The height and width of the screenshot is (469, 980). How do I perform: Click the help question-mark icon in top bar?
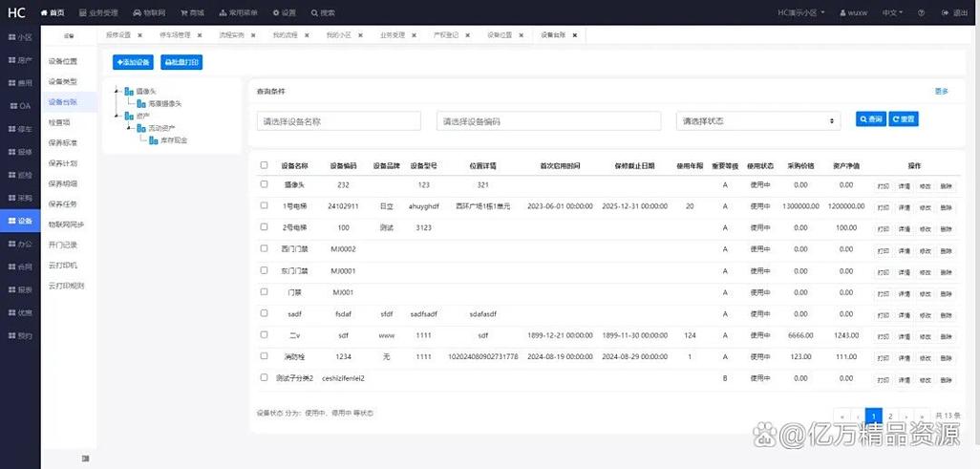921,12
